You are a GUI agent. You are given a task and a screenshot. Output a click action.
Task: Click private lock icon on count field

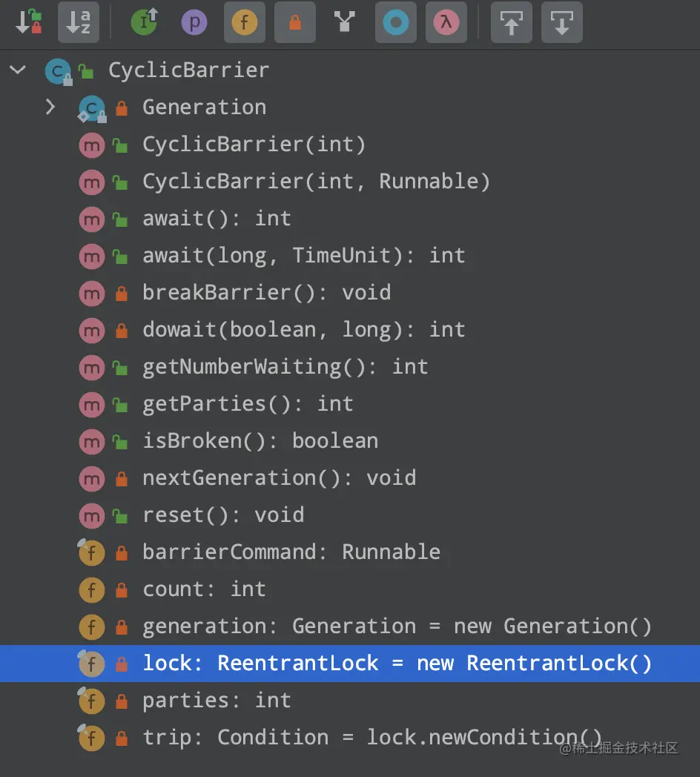pos(122,590)
